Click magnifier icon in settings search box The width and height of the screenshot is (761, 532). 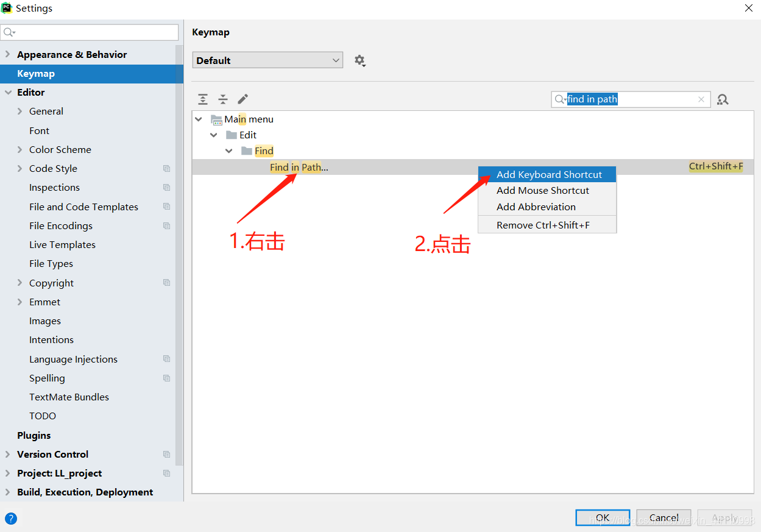[x=9, y=32]
